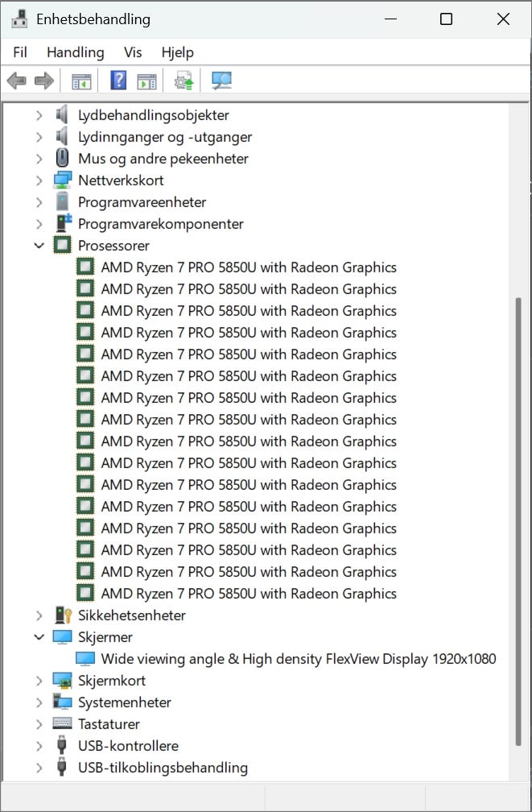Expand the Systemenheter node
This screenshot has width=532, height=812.
39,702
